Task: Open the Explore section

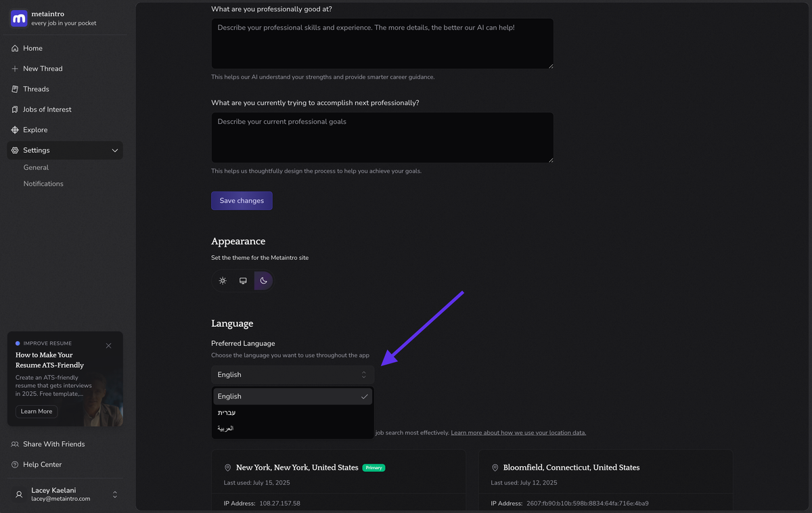Action: click(35, 130)
